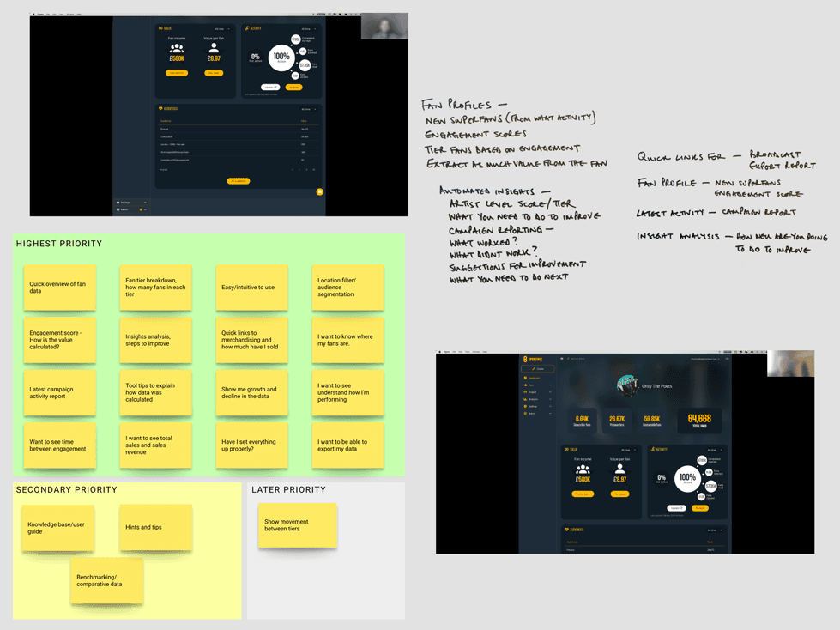Click the Settings icon in Only The Poets screenshot sidebar
The width and height of the screenshot is (840, 630).
coord(525,406)
